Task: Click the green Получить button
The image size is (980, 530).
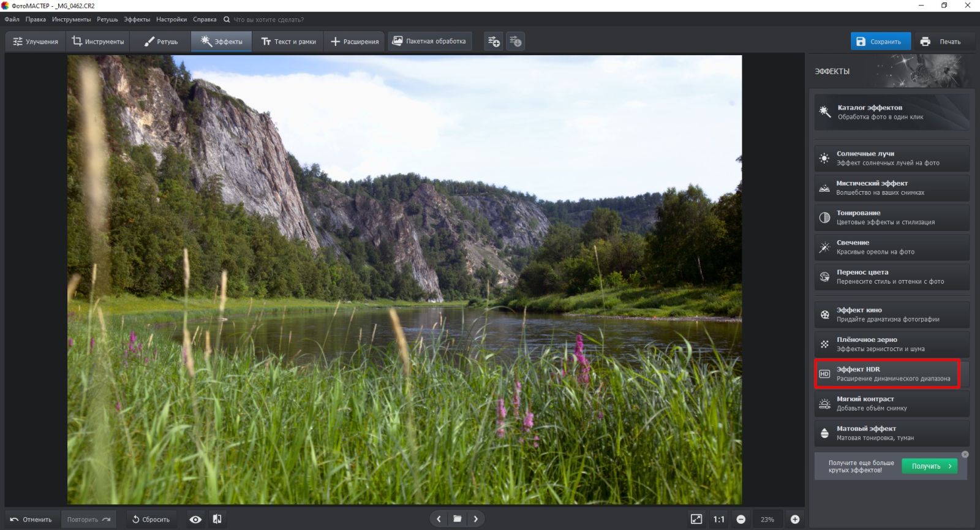Action: point(929,466)
